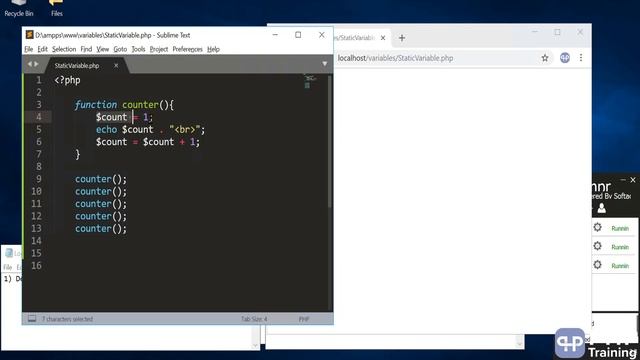Open the Project menu

pyautogui.click(x=159, y=49)
